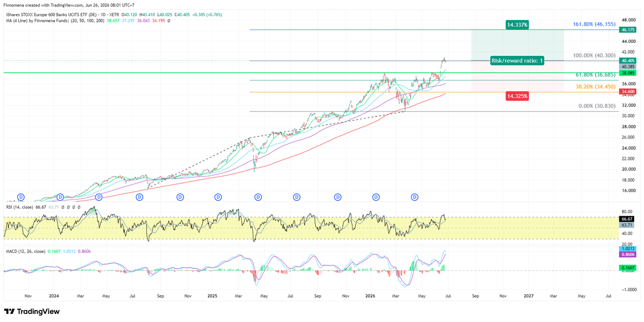Select the red 14.325% stop loss label

click(517, 96)
